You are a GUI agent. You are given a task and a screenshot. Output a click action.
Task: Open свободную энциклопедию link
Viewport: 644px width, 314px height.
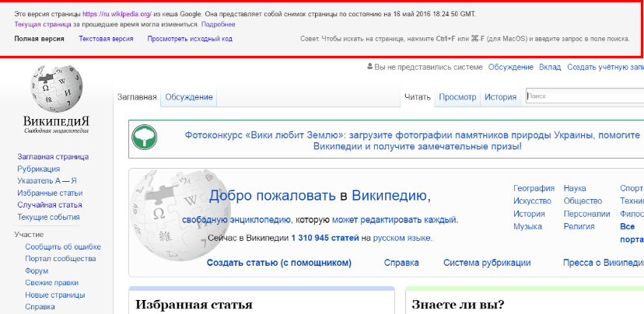pyautogui.click(x=236, y=220)
